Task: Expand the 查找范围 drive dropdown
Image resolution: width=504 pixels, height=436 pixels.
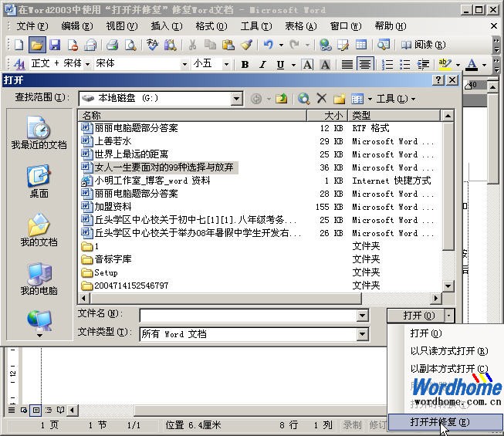Action: (x=237, y=98)
